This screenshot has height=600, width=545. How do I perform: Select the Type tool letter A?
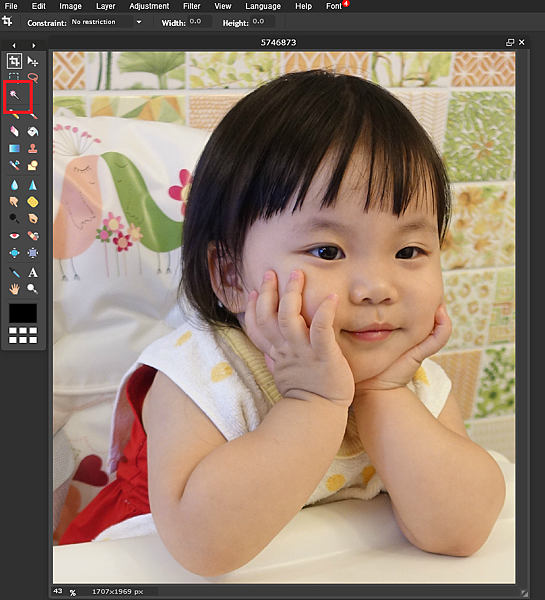(33, 272)
